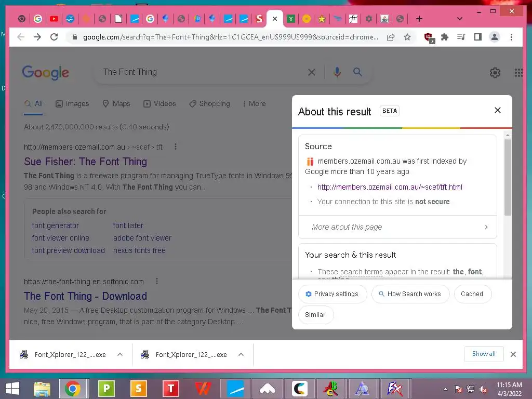Screen dimensions: 532x399
Task: Search for 'nexus fonts free' suggestion
Action: (139, 250)
